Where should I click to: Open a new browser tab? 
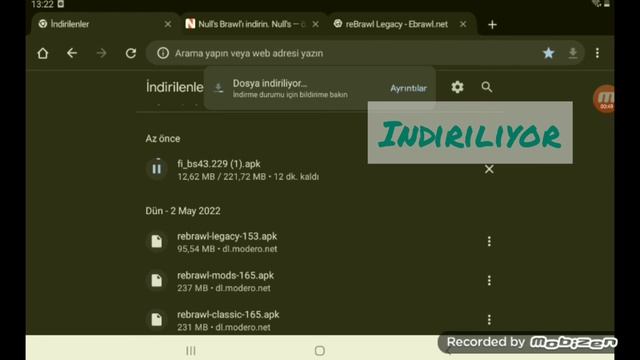[x=492, y=24]
